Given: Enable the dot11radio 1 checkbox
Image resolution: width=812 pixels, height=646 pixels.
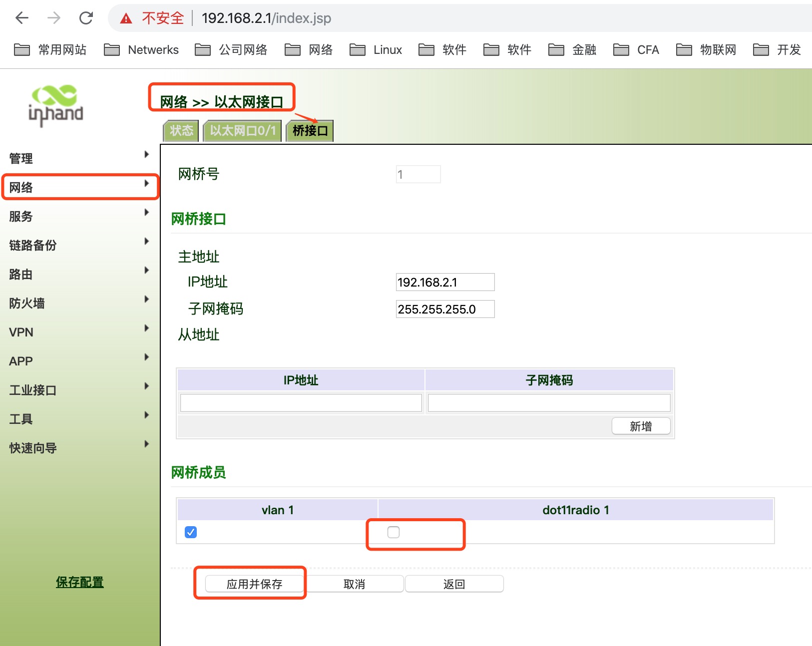Looking at the screenshot, I should [394, 532].
